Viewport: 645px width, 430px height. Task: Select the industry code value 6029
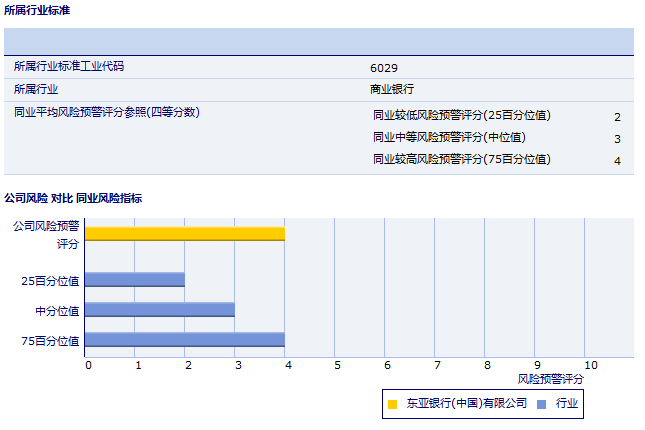(x=384, y=67)
